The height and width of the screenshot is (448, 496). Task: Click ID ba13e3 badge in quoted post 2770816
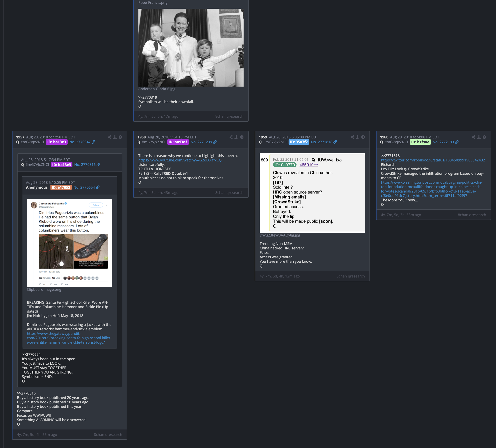(62, 165)
